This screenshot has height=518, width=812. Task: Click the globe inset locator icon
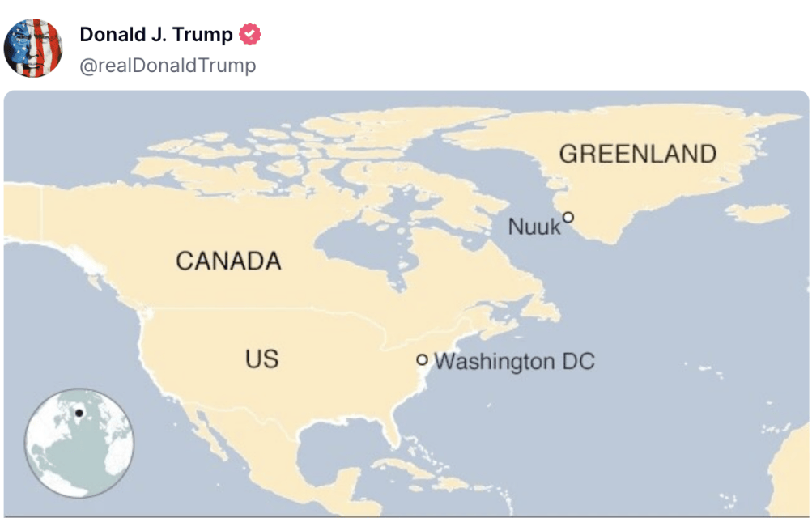click(x=79, y=444)
